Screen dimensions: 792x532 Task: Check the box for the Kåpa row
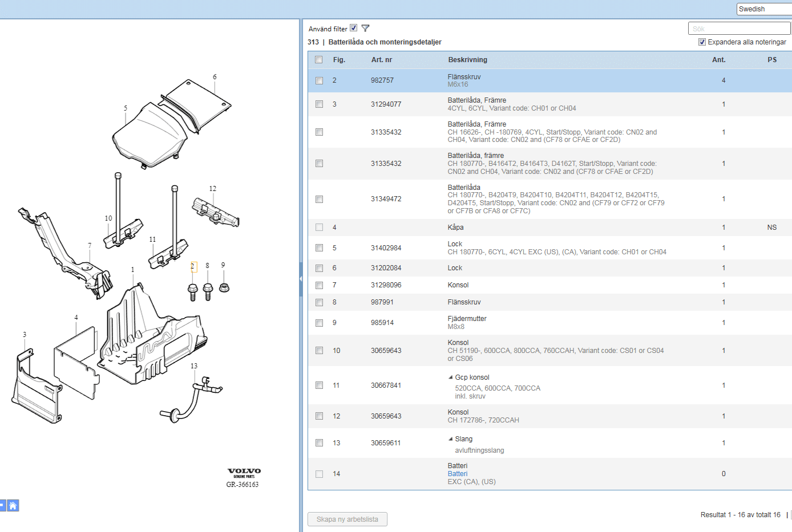click(x=319, y=228)
